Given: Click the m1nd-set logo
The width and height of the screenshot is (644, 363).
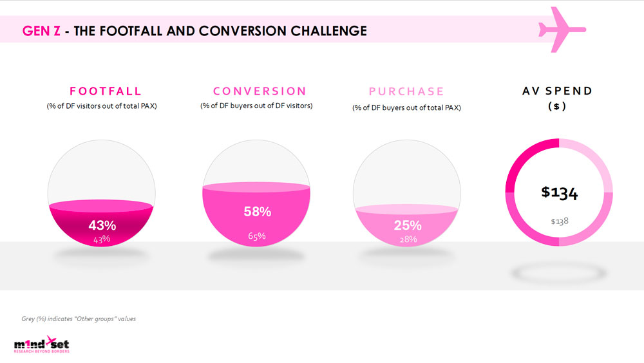Looking at the screenshot, I should 41,344.
